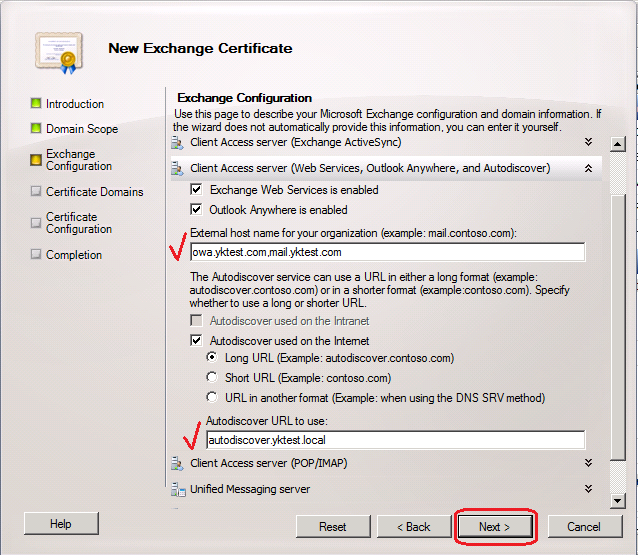This screenshot has width=638, height=555.
Task: Go back with the Back button
Action: pos(413,527)
